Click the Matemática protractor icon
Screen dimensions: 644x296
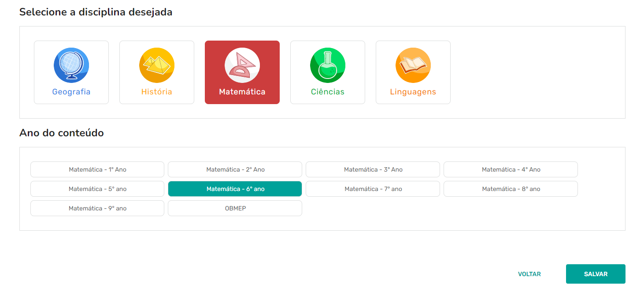tap(242, 65)
